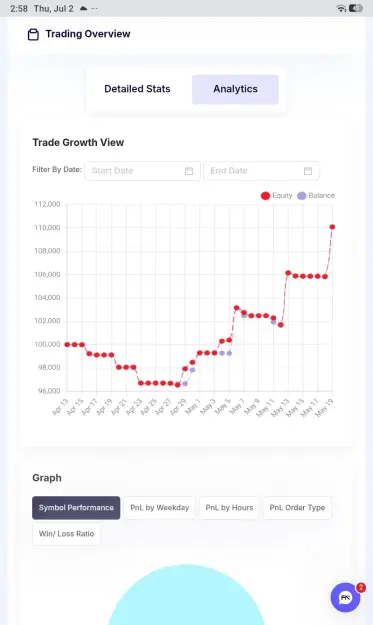373x625 pixels.
Task: Open the Start Date calendar icon
Action: pyautogui.click(x=189, y=171)
